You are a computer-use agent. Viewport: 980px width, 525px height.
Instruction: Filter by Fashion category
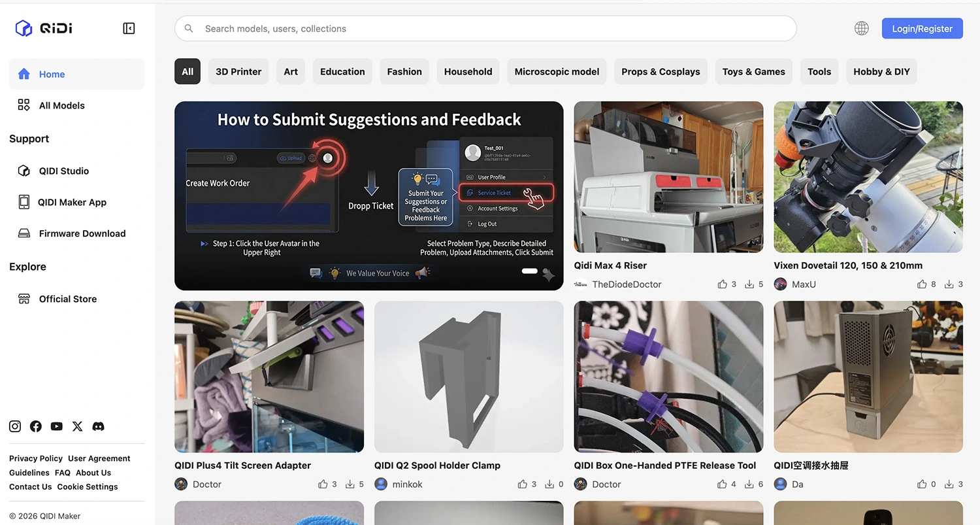[x=404, y=72]
